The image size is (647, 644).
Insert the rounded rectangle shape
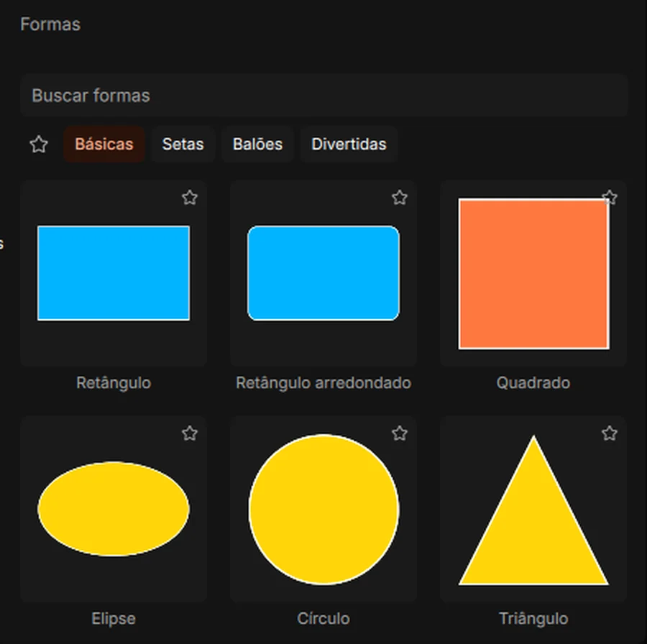[323, 273]
